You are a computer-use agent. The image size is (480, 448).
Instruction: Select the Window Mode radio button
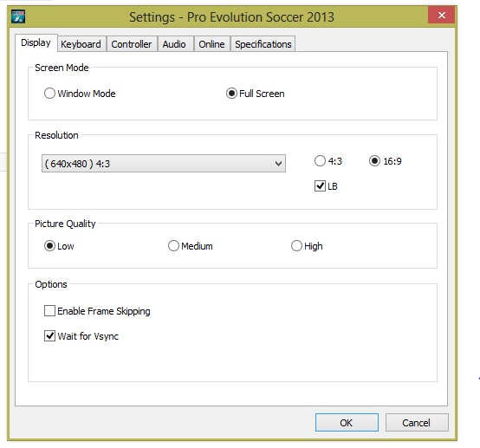click(49, 94)
